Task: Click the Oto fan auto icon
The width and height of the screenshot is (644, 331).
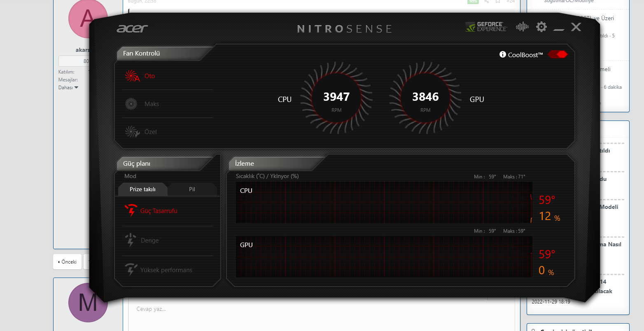Action: (132, 76)
